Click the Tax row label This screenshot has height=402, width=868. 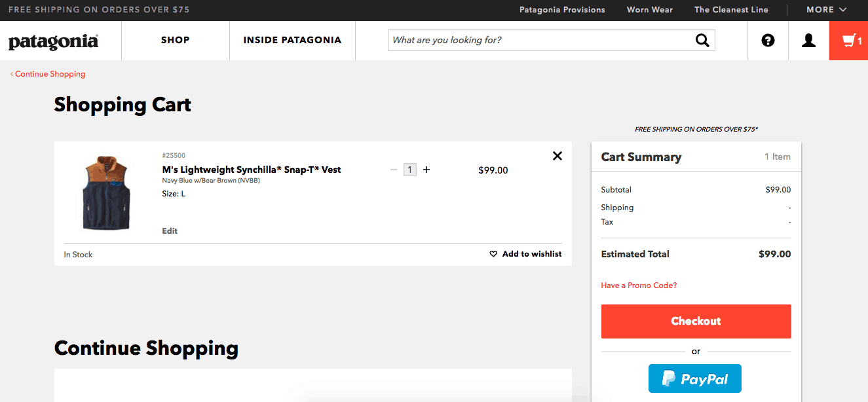point(607,222)
